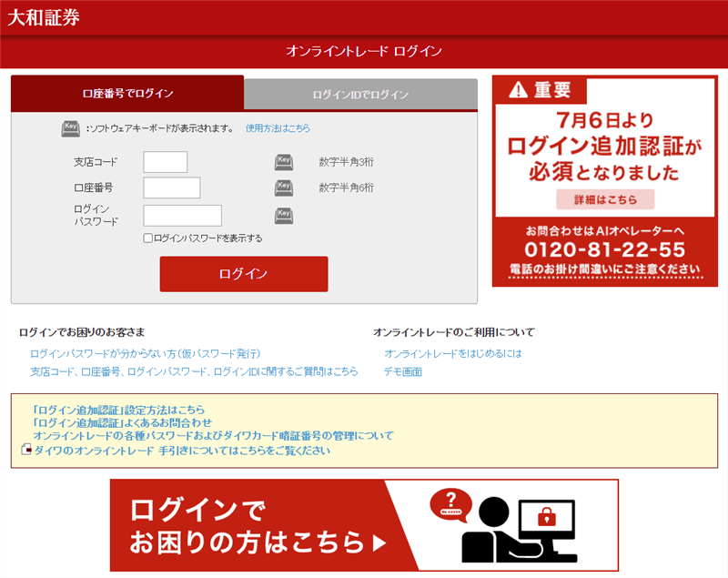Focus the ログインパスワード input field
Viewport: 728px width, 578px height.
183,216
